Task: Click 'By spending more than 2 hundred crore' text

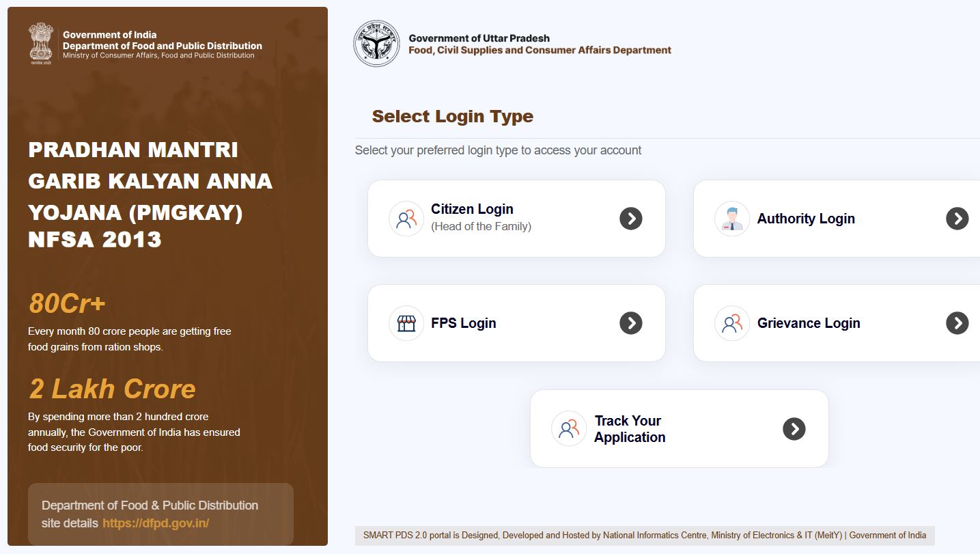Action: click(134, 432)
